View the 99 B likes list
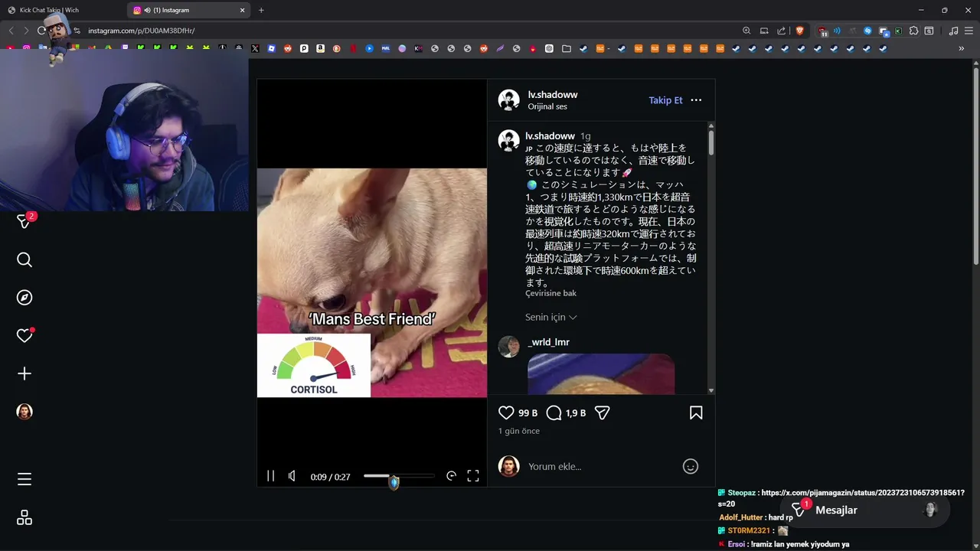980x551 pixels. [528, 413]
